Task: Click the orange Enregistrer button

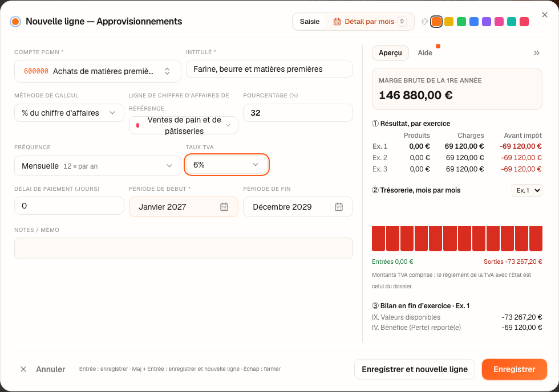Action: [x=515, y=369]
